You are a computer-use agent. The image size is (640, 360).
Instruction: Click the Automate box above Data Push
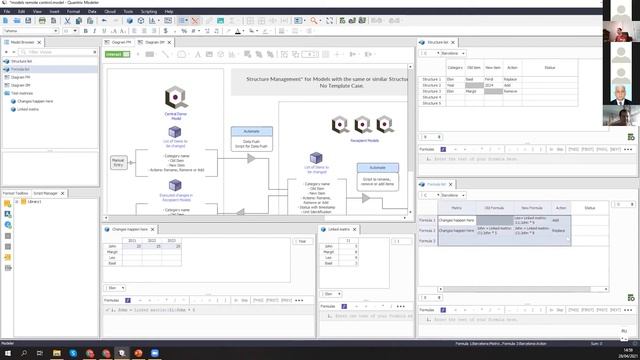(252, 131)
